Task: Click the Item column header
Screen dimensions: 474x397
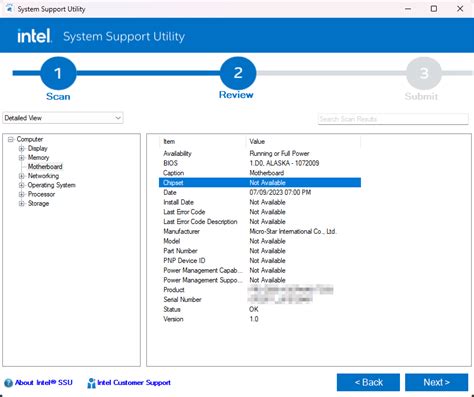Action: [203, 142]
